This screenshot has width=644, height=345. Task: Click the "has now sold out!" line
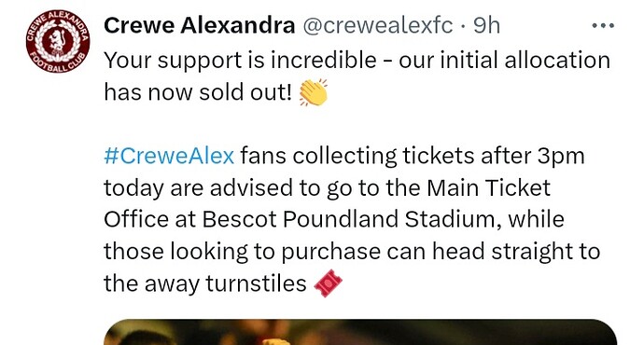click(x=198, y=92)
